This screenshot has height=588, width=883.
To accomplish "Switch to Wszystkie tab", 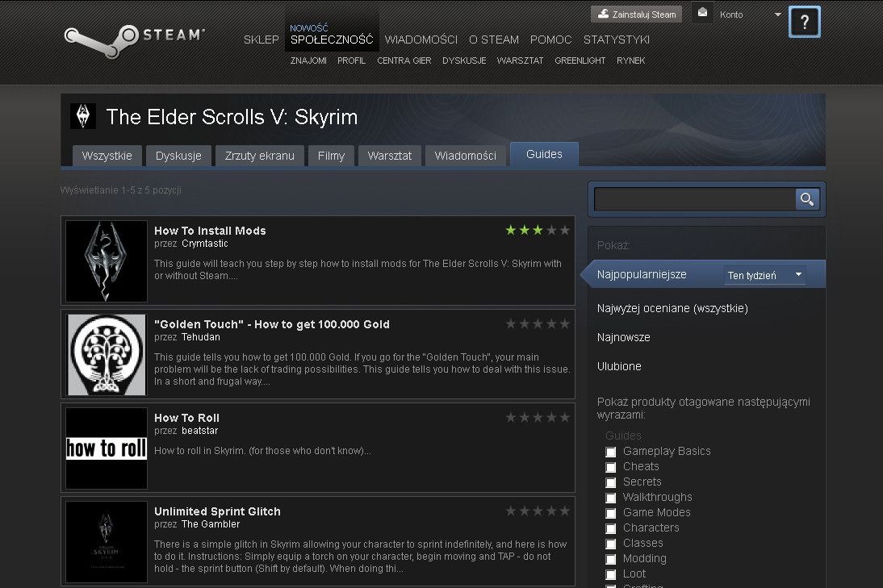I will pos(107,156).
